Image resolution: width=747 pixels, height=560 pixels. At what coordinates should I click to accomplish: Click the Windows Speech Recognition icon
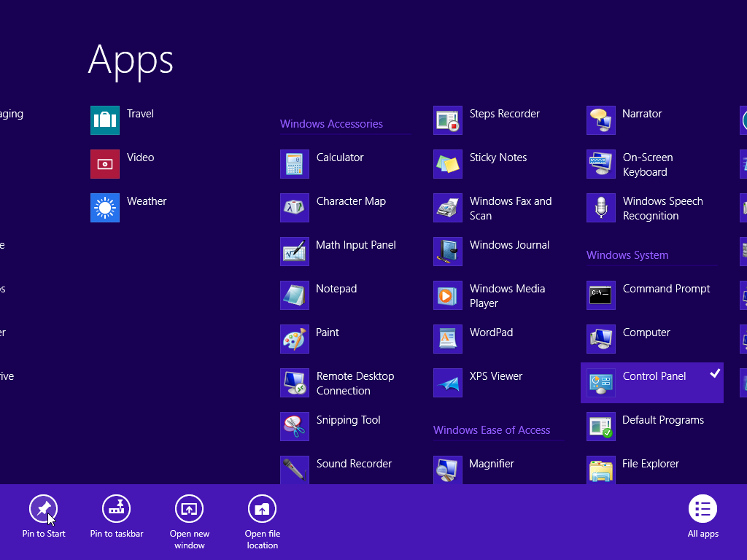click(x=601, y=208)
